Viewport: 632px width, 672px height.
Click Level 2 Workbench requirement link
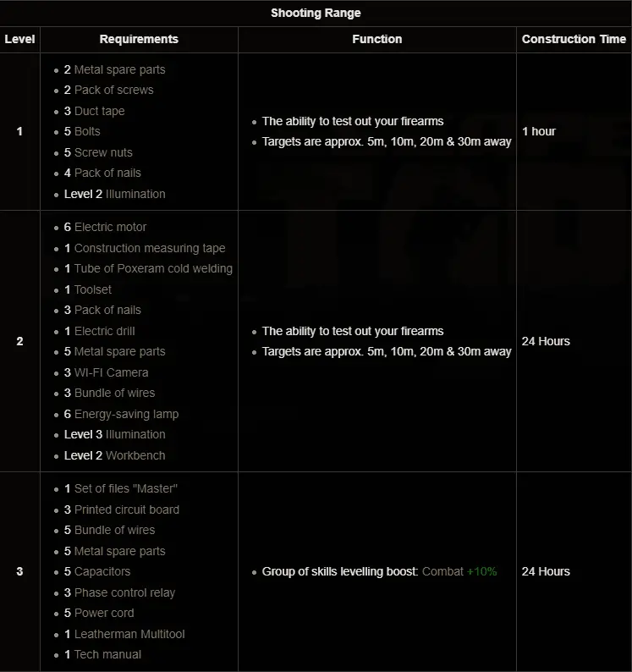click(x=135, y=455)
